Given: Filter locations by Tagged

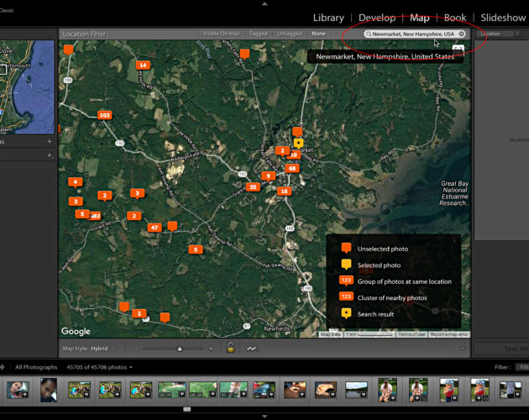Looking at the screenshot, I should (x=259, y=34).
